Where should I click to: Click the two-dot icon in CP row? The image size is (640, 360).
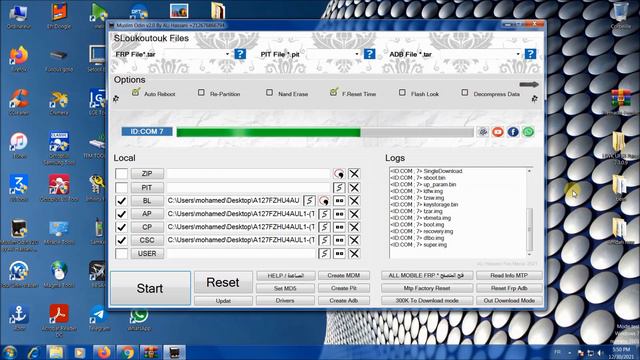click(x=339, y=227)
